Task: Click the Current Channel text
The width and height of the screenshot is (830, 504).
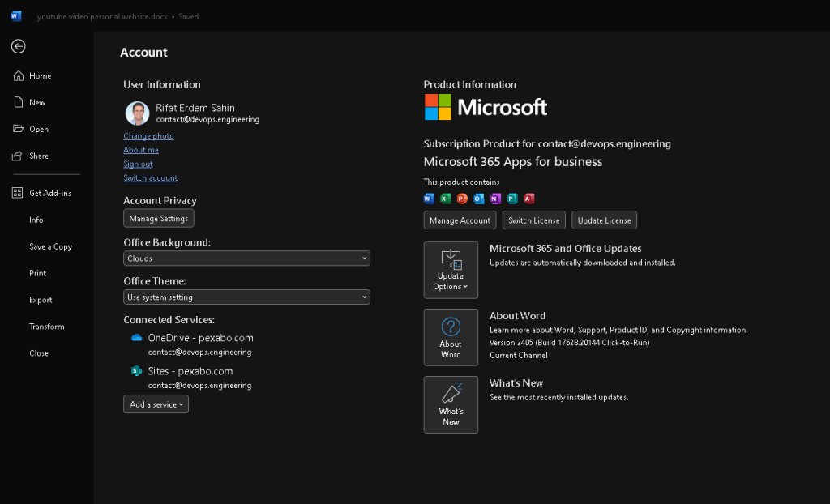Action: pyautogui.click(x=519, y=355)
